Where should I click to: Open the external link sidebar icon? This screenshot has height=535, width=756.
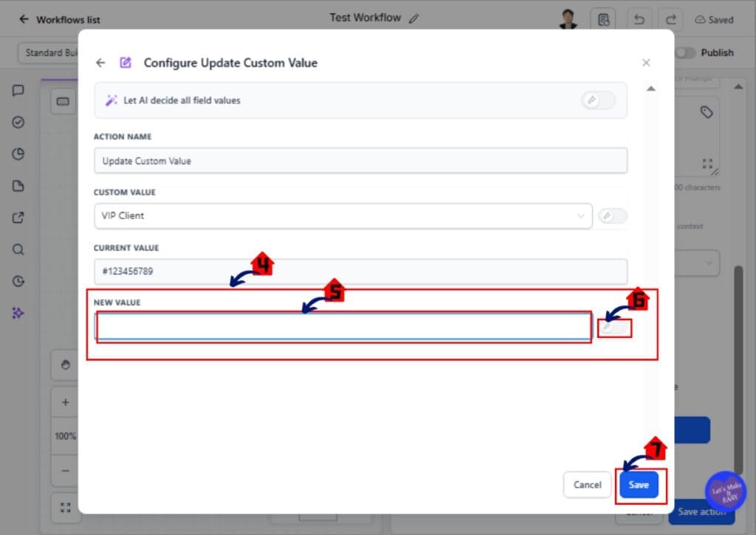pos(18,218)
